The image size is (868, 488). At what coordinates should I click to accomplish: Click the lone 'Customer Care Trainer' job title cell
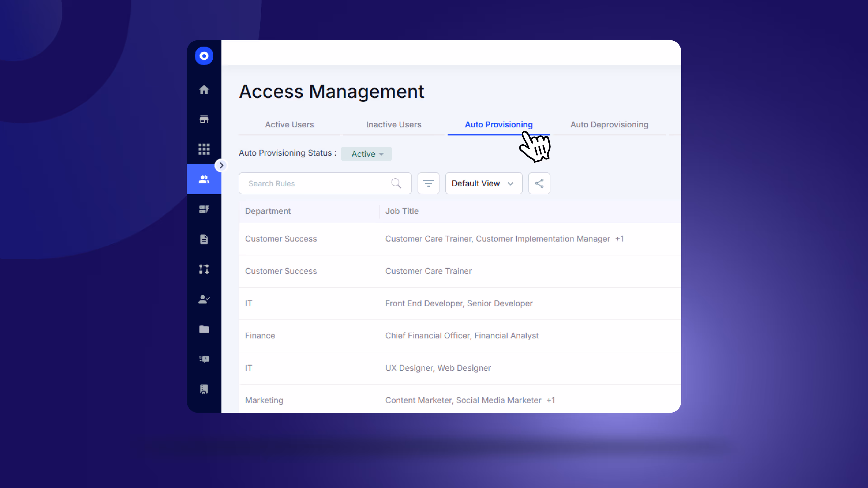[x=428, y=271]
